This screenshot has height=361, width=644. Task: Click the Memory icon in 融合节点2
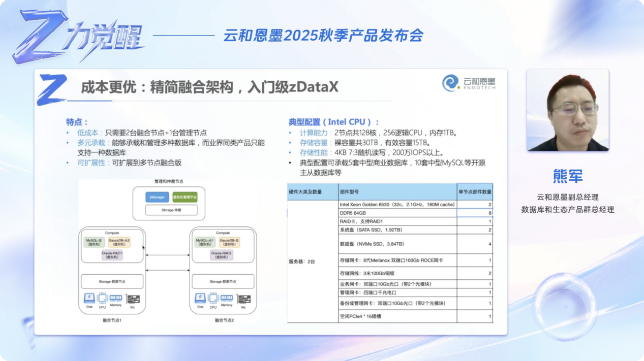[227, 298]
